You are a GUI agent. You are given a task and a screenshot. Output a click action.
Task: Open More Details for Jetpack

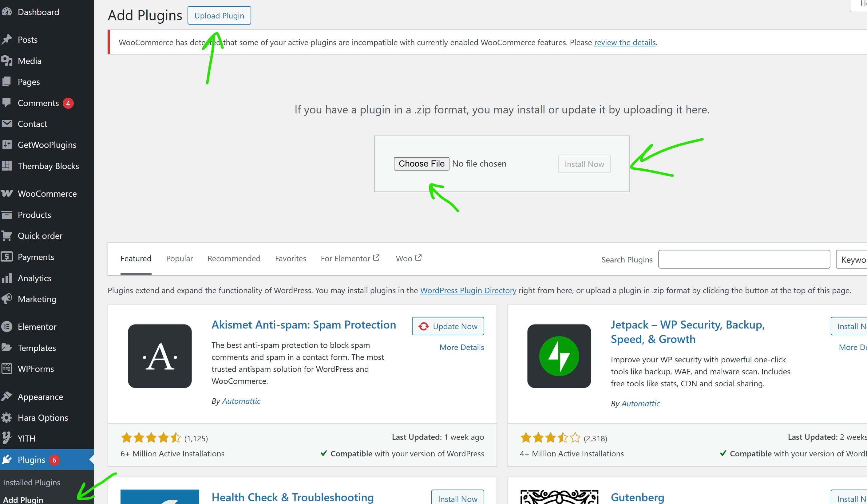853,347
